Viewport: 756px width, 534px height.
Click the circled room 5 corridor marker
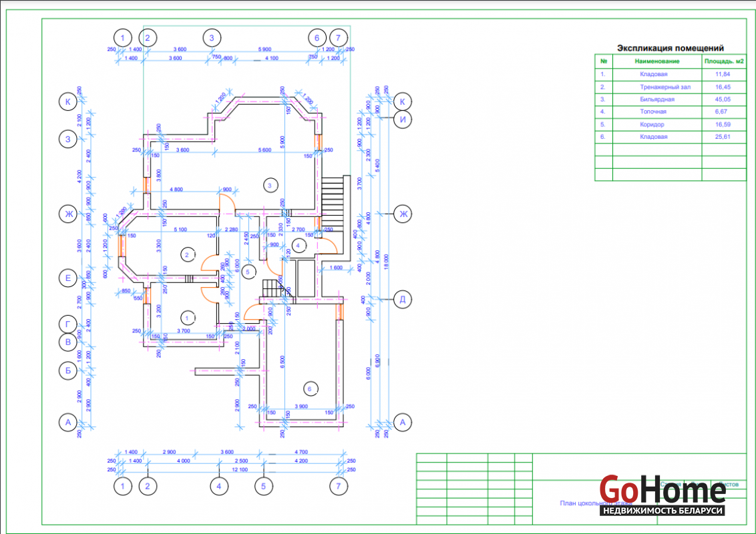[x=248, y=272]
